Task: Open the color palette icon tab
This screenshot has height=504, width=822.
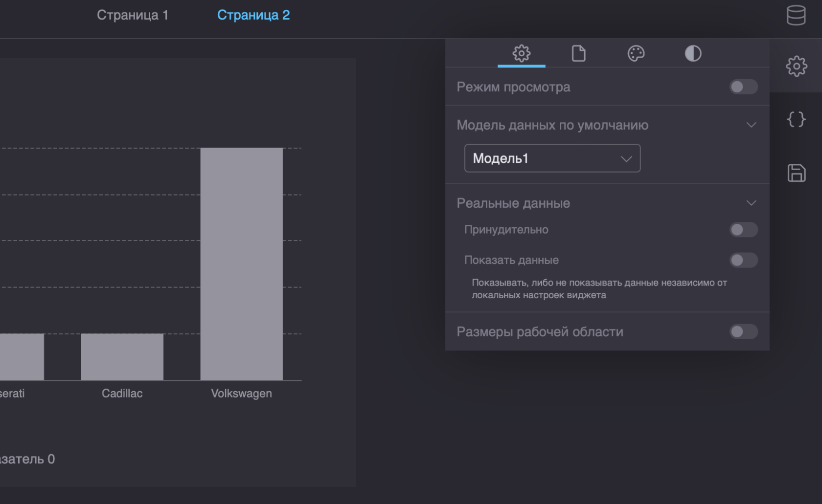Action: pos(636,53)
